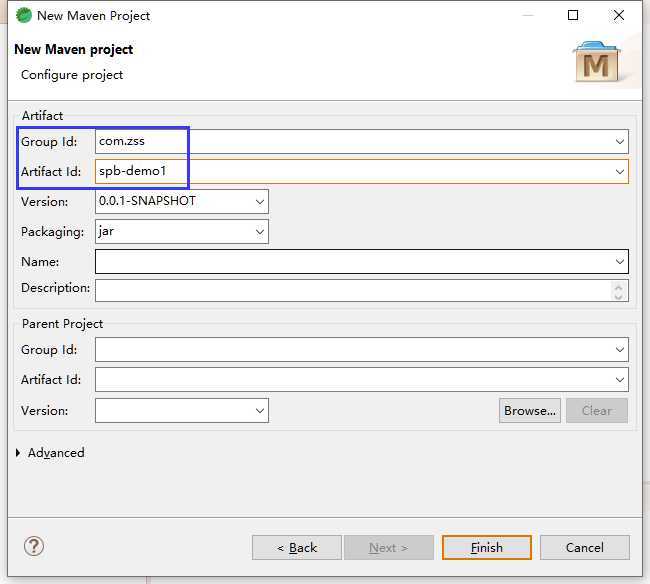
Task: Click the Spring leaf icon in title bar
Action: click(x=24, y=16)
